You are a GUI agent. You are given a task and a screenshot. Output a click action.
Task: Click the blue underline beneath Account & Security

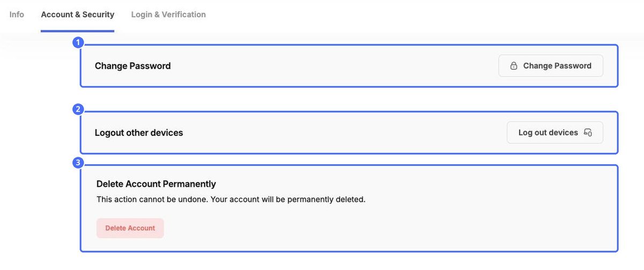point(77,31)
